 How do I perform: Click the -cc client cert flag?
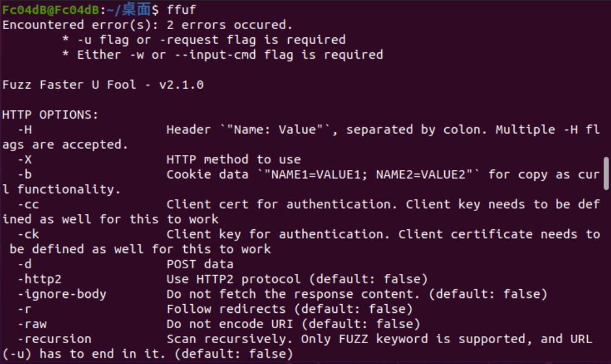pos(29,204)
